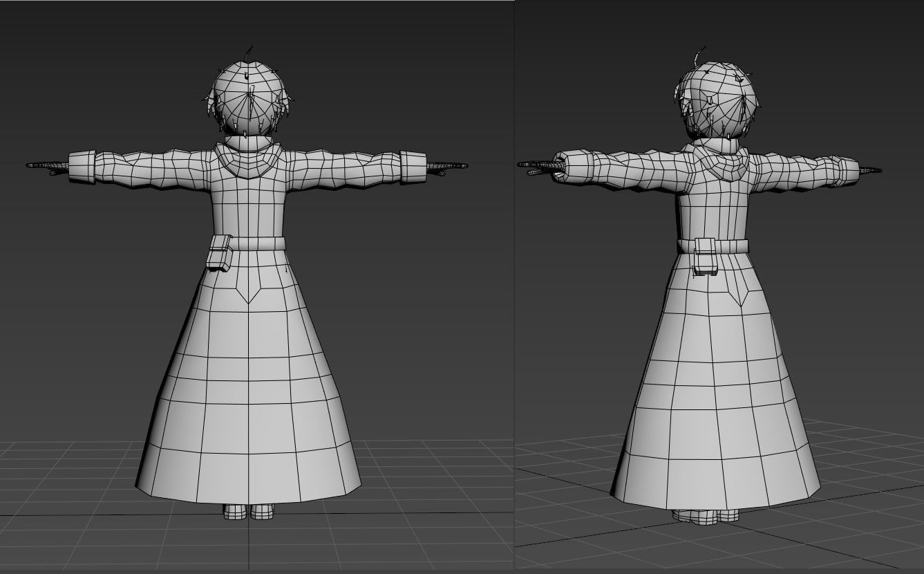
Task: Select the hood on the back in the left viewport
Action: pyautogui.click(x=249, y=160)
